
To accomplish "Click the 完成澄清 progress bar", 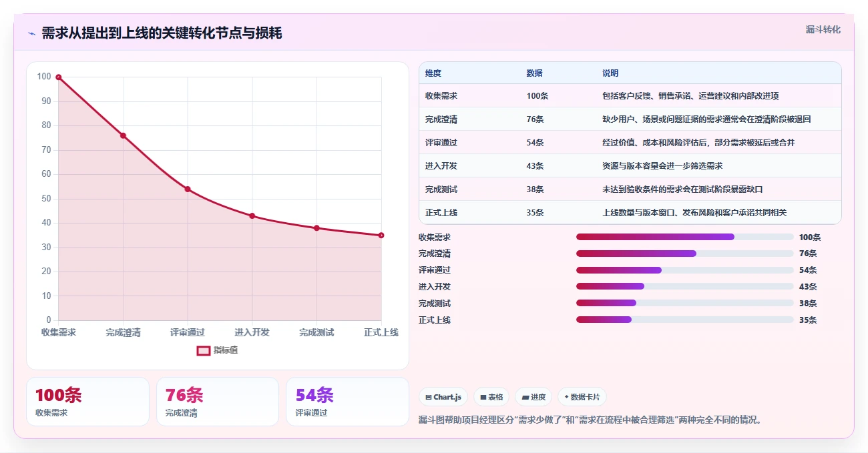I will pos(685,254).
